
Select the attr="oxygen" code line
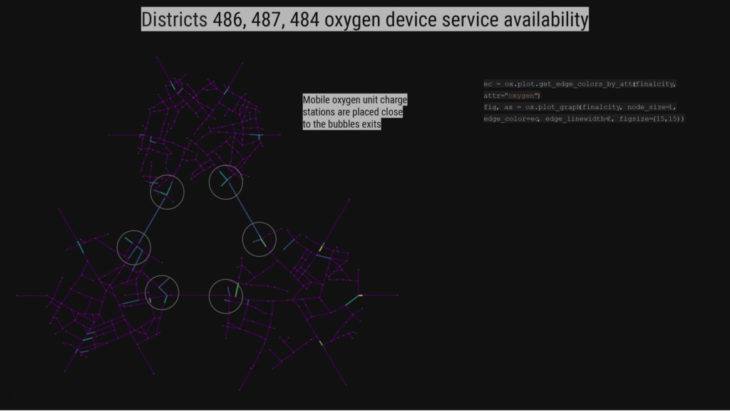coord(512,95)
